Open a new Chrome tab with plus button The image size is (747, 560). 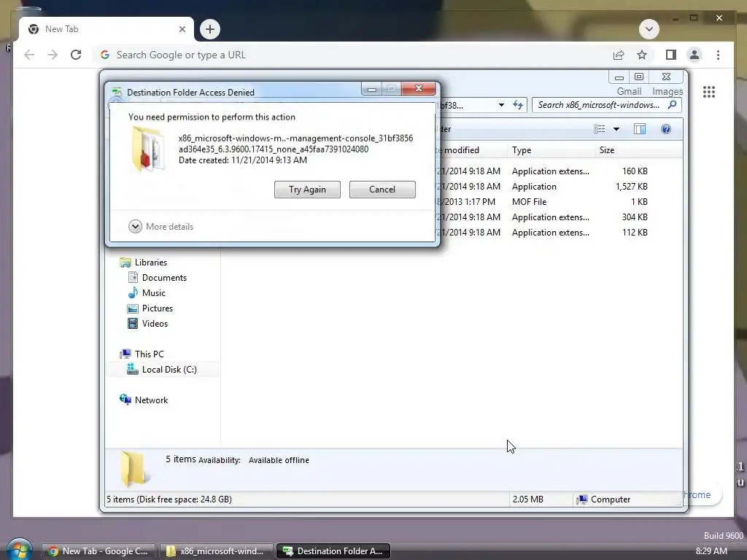(x=210, y=29)
